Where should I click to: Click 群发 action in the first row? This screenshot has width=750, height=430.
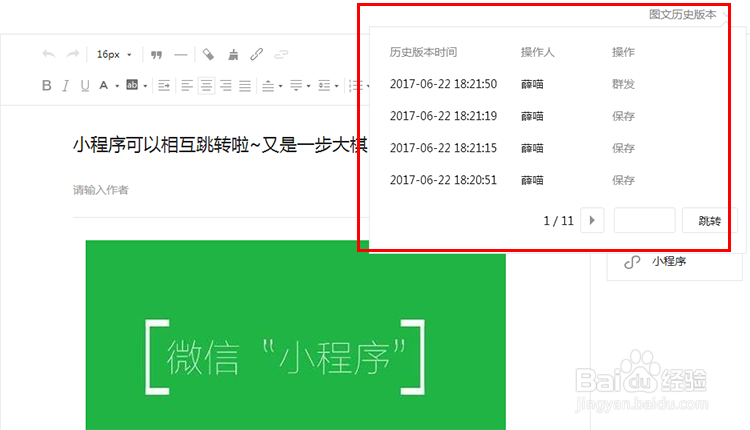point(623,84)
